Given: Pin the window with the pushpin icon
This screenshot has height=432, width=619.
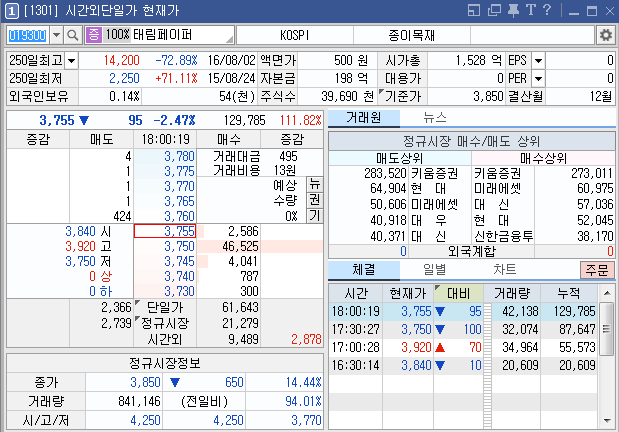Looking at the screenshot, I should (513, 10).
